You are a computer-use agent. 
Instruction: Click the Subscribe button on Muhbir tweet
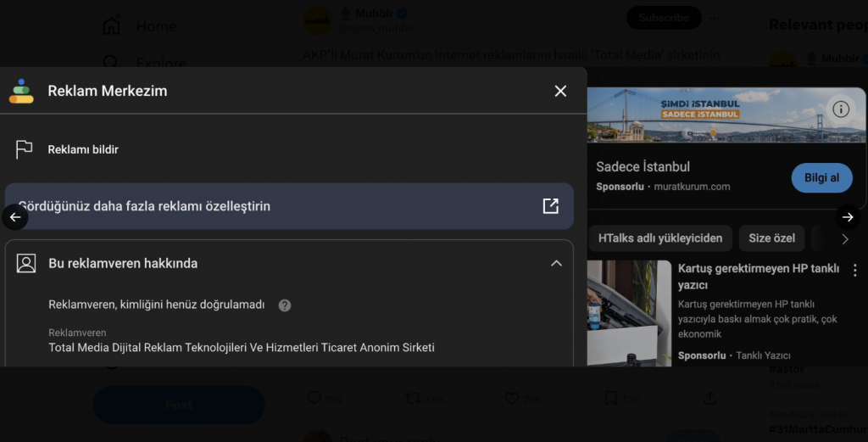pyautogui.click(x=664, y=18)
